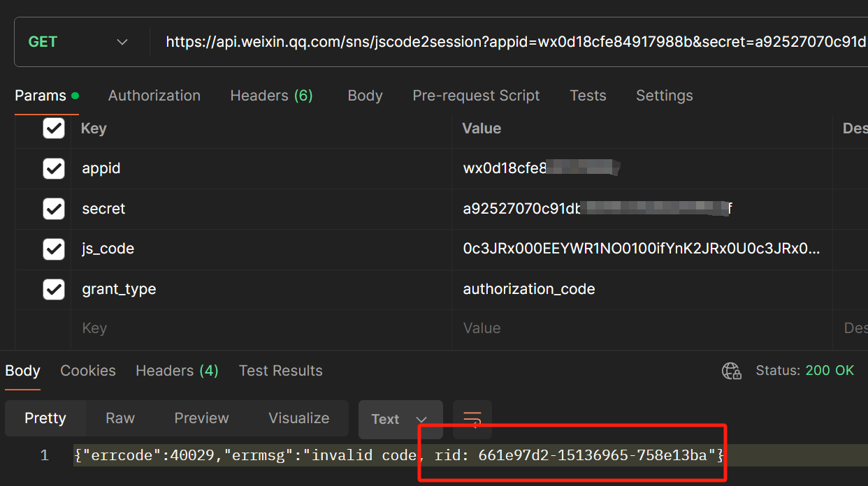This screenshot has height=486, width=868.
Task: Open the Settings tab
Action: click(664, 96)
